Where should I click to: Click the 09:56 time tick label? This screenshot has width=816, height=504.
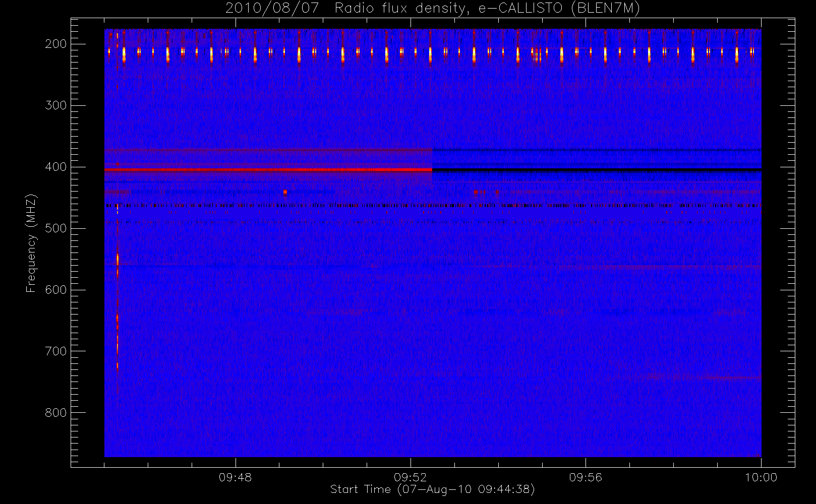[586, 477]
